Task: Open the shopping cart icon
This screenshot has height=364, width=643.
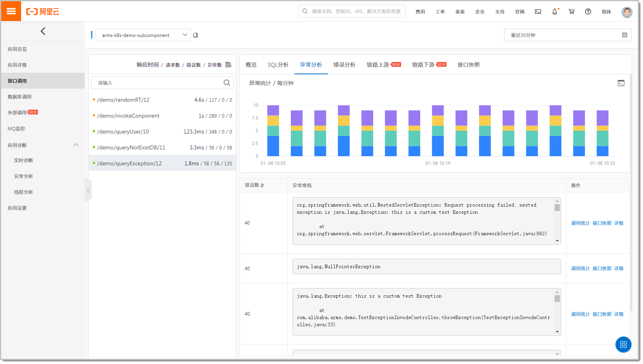Action: (571, 12)
